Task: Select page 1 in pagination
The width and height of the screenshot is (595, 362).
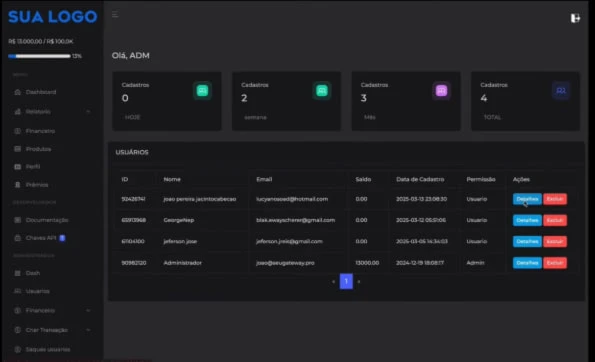Action: pos(346,281)
